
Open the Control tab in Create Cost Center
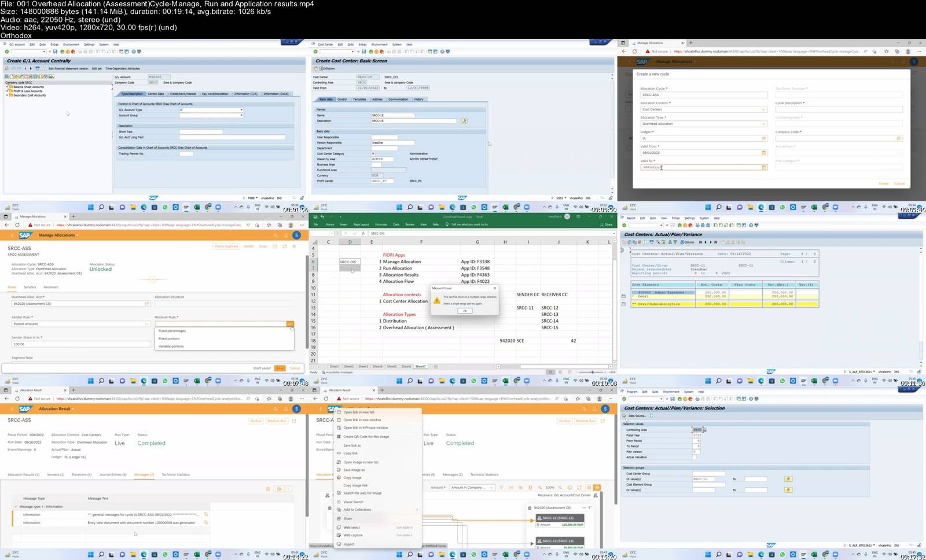342,99
